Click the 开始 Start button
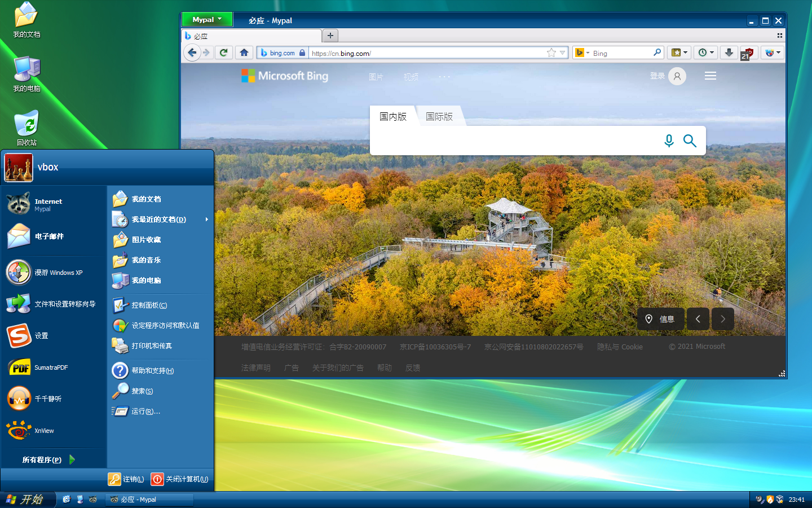 [27, 500]
